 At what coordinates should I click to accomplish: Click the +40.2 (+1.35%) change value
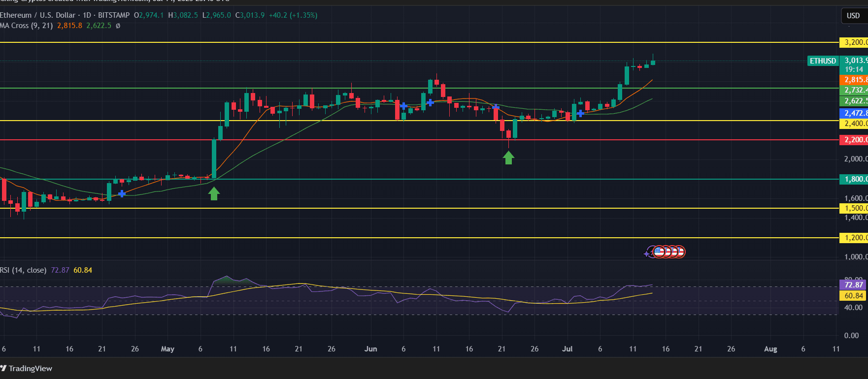click(x=293, y=15)
